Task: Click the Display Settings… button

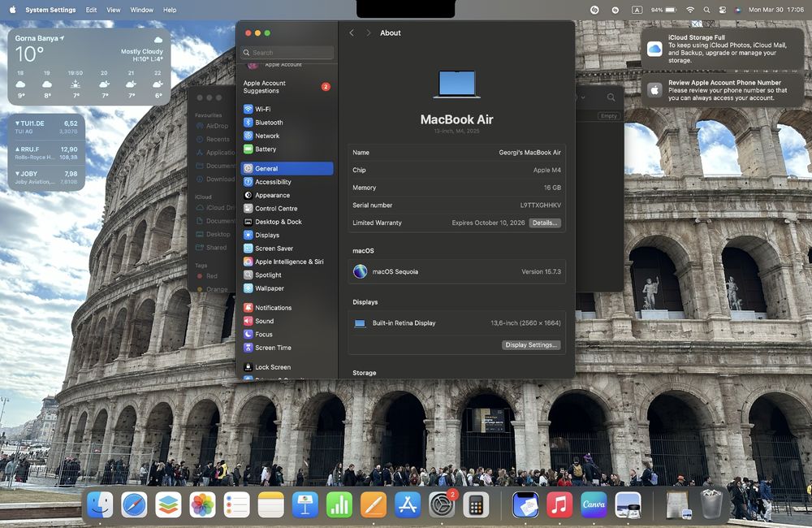Action: (x=531, y=345)
